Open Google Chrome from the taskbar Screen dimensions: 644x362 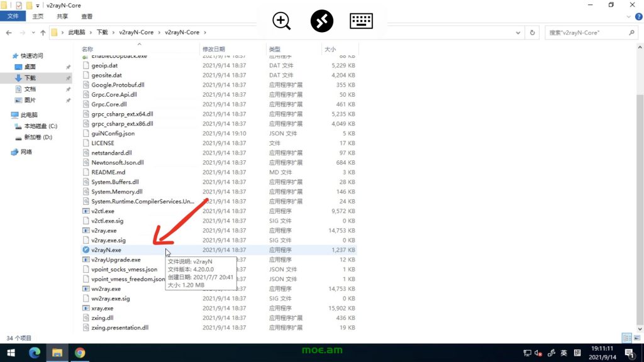80,353
